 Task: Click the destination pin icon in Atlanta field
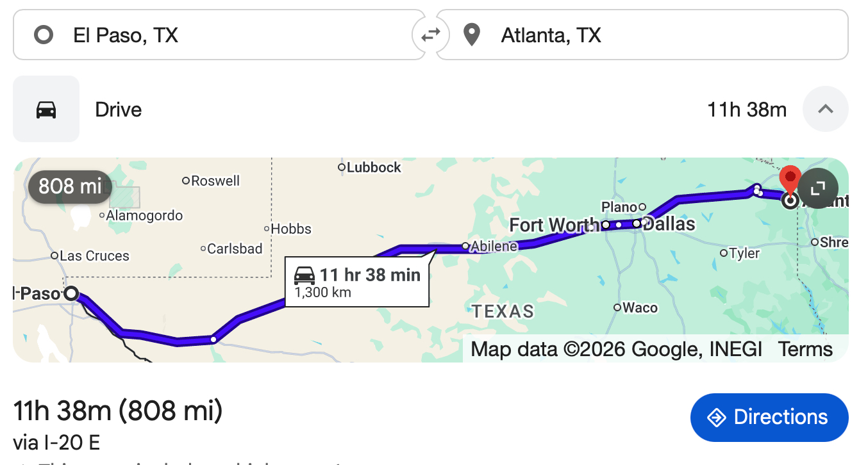click(x=472, y=35)
